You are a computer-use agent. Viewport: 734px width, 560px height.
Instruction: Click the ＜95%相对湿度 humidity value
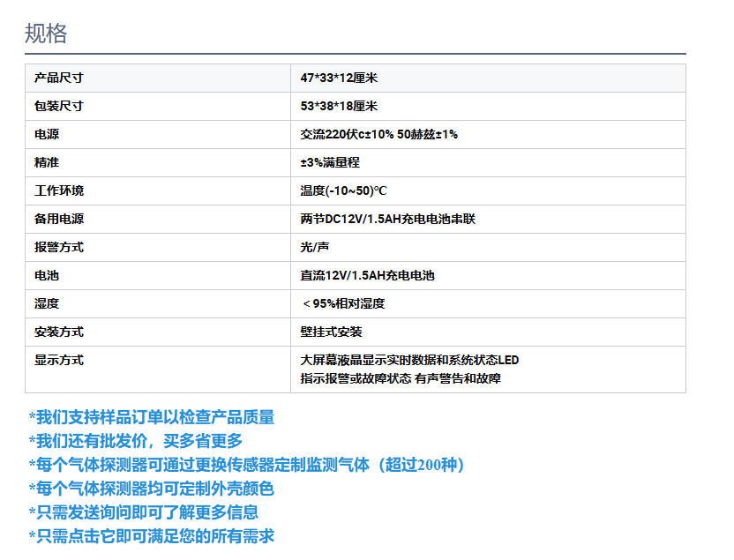click(342, 303)
